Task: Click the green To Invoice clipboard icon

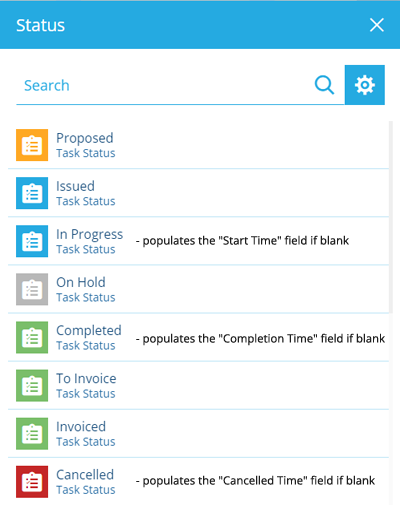Action: pos(32,385)
